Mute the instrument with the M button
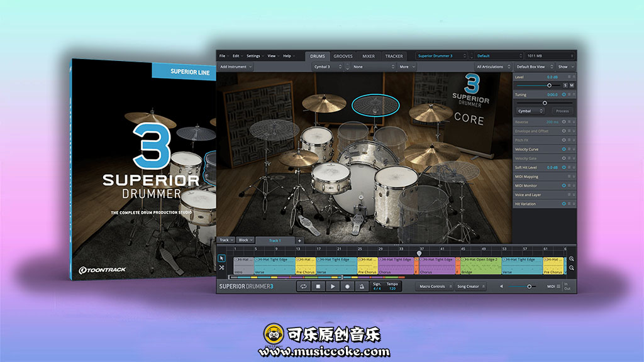The height and width of the screenshot is (362, 644). 571,85
